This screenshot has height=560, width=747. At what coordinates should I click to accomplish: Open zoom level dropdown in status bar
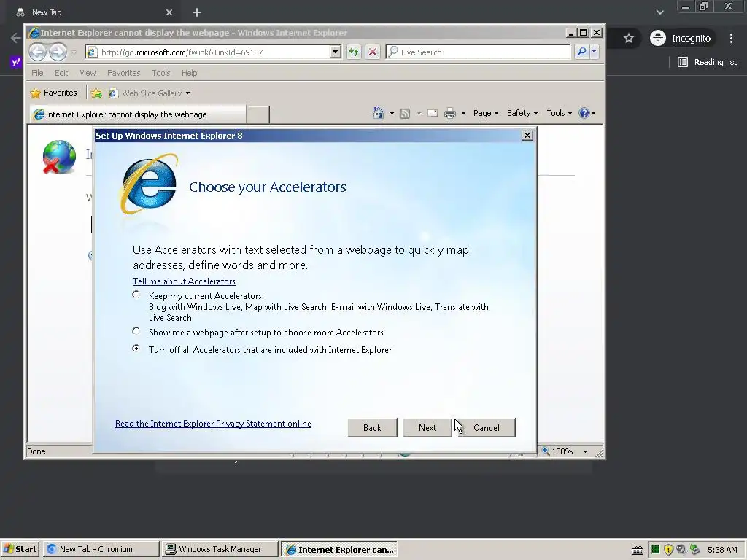585,451
